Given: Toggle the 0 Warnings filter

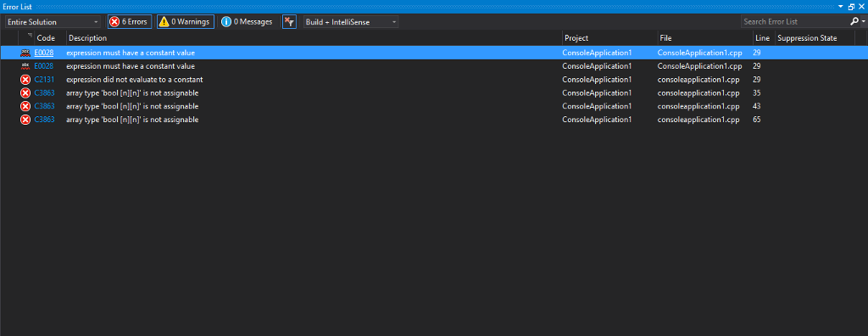Looking at the screenshot, I should (186, 21).
